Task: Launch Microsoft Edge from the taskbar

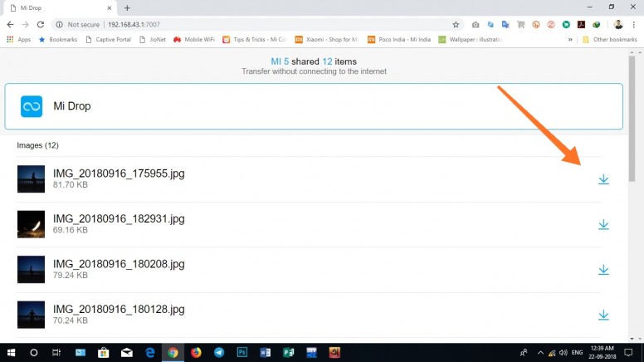Action: [150, 353]
